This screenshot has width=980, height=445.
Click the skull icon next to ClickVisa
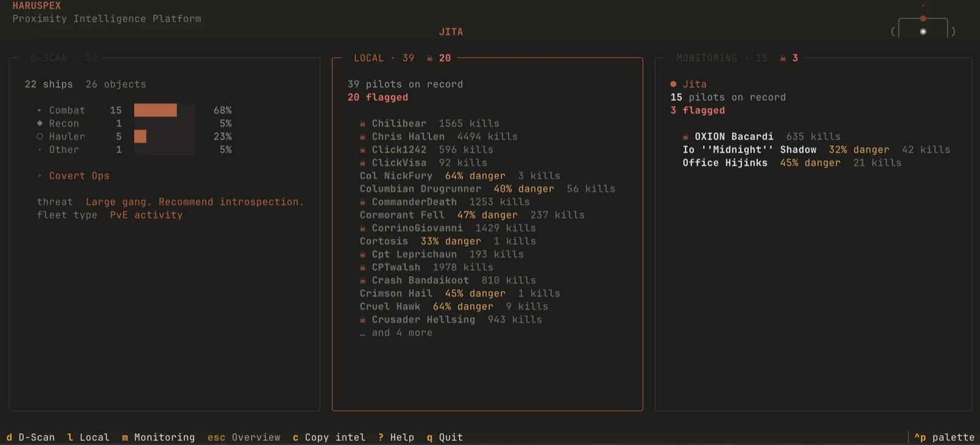363,163
